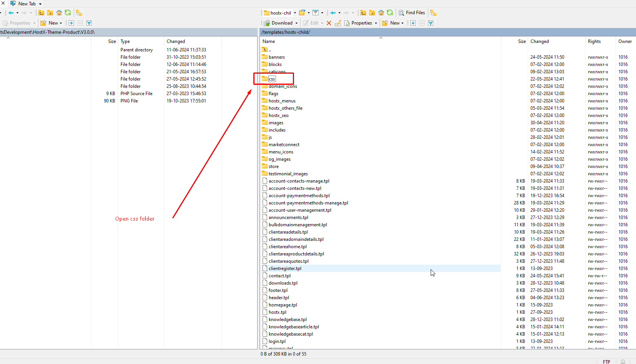Click the remote Properties button
The image size is (636, 364).
358,23
